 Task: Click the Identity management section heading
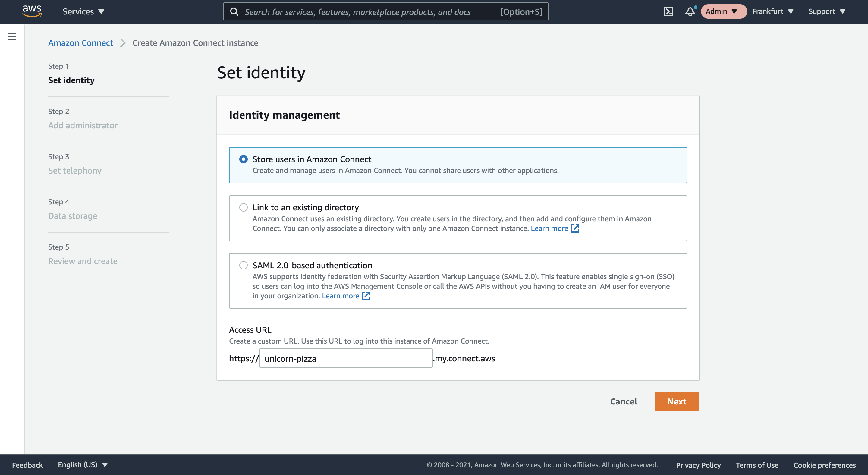[x=285, y=115]
